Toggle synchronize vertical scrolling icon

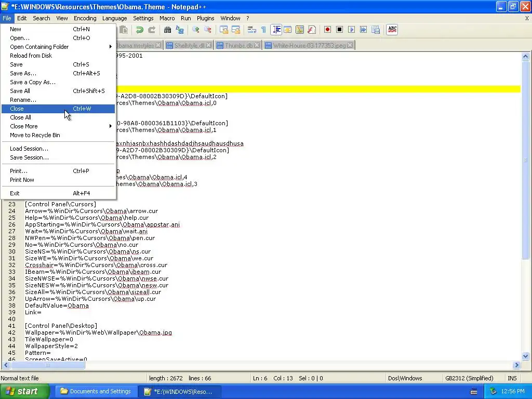click(223, 30)
